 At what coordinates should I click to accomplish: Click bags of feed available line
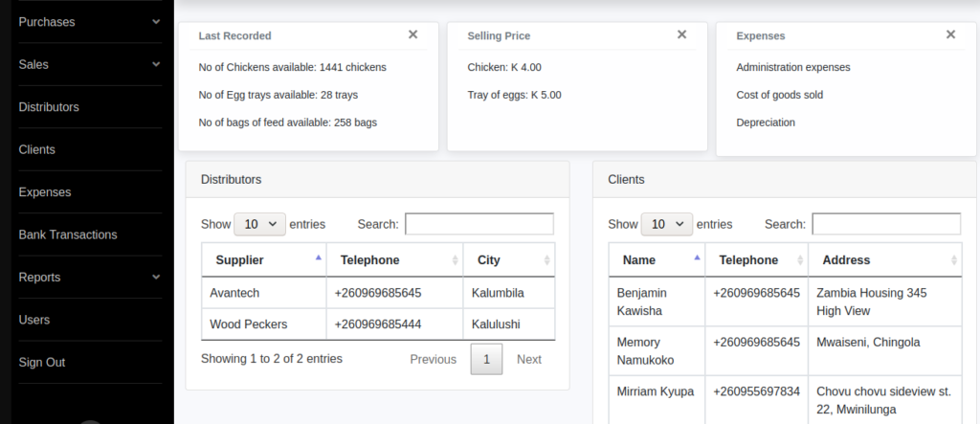coord(287,122)
